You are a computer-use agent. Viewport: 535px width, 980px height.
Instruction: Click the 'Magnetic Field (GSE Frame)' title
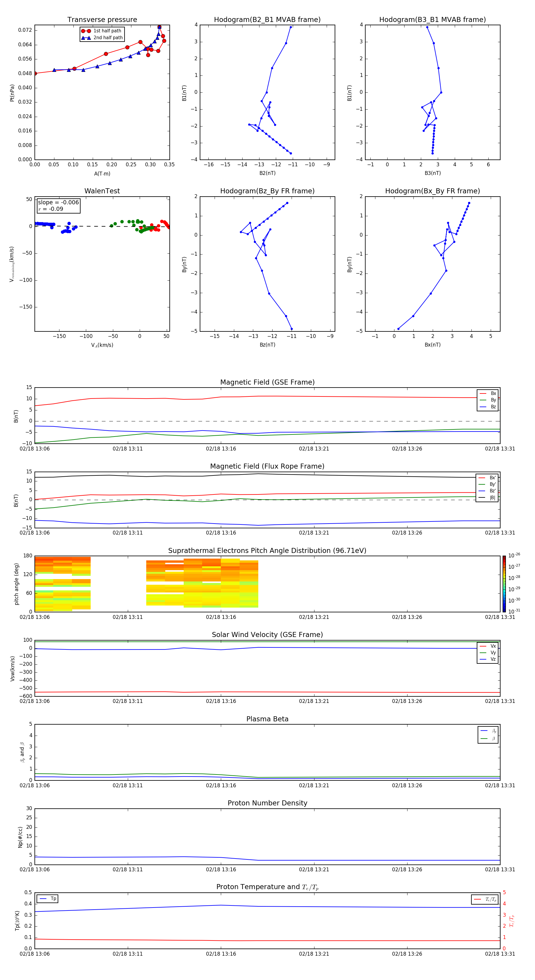[267, 382]
